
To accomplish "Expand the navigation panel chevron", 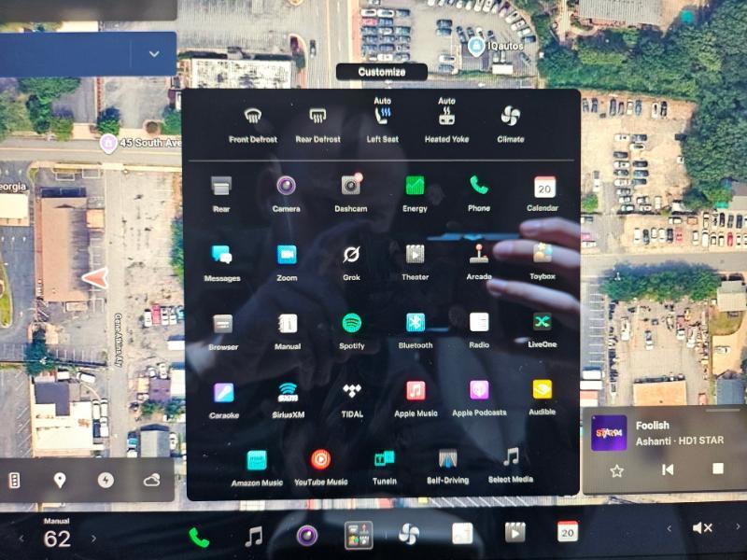I will [154, 54].
